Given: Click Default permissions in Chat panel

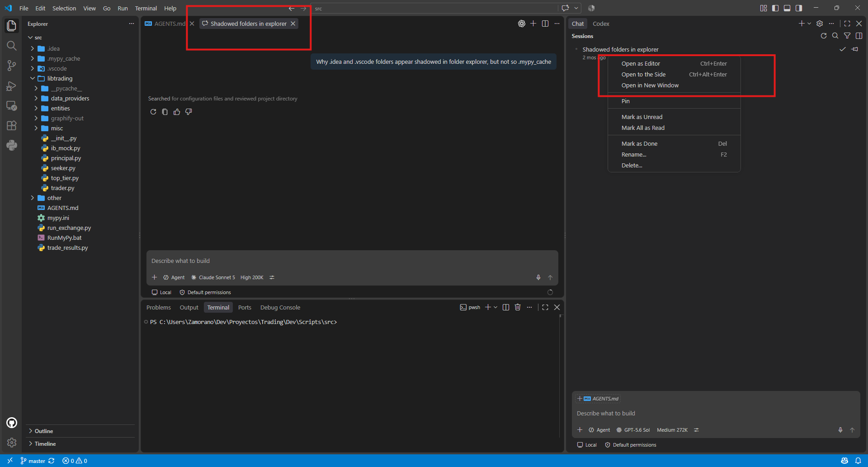Looking at the screenshot, I should click(631, 445).
